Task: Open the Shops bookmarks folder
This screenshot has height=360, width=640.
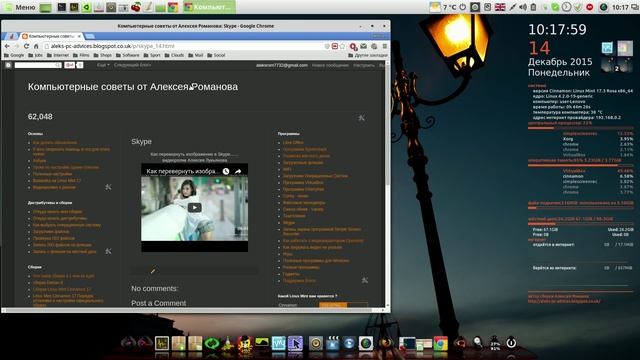Action: coord(102,55)
